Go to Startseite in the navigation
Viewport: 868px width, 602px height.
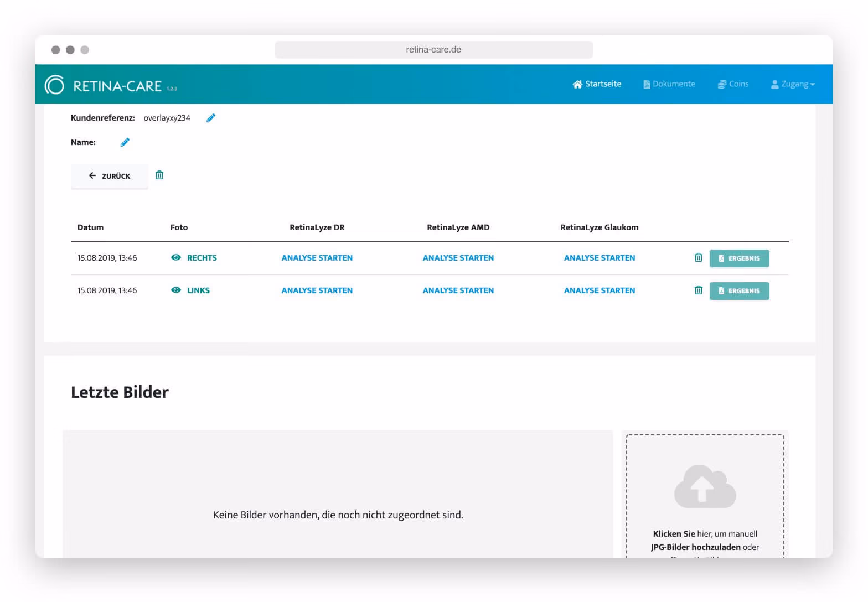[x=597, y=84]
